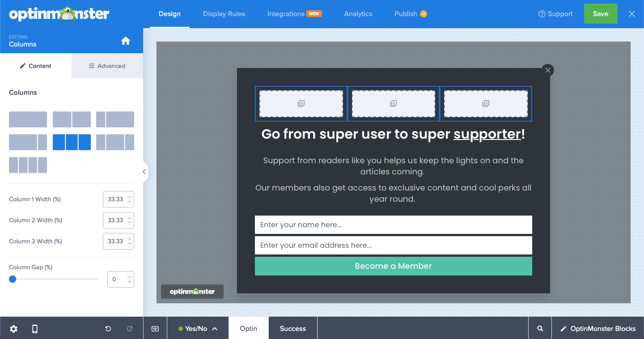The height and width of the screenshot is (339, 644).
Task: Select the three-column layout option
Action: pos(72,142)
